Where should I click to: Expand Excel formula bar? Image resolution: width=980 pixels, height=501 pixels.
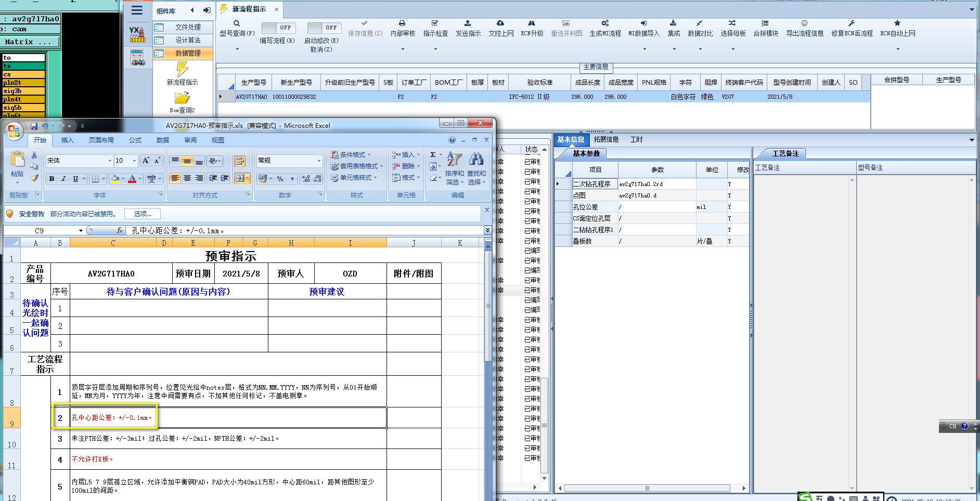point(487,230)
